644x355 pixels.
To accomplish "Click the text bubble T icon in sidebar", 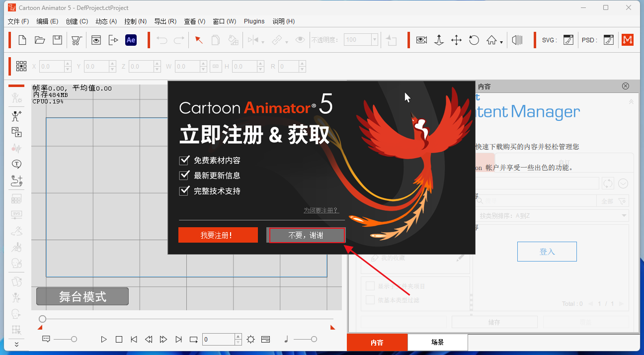I will (x=16, y=164).
